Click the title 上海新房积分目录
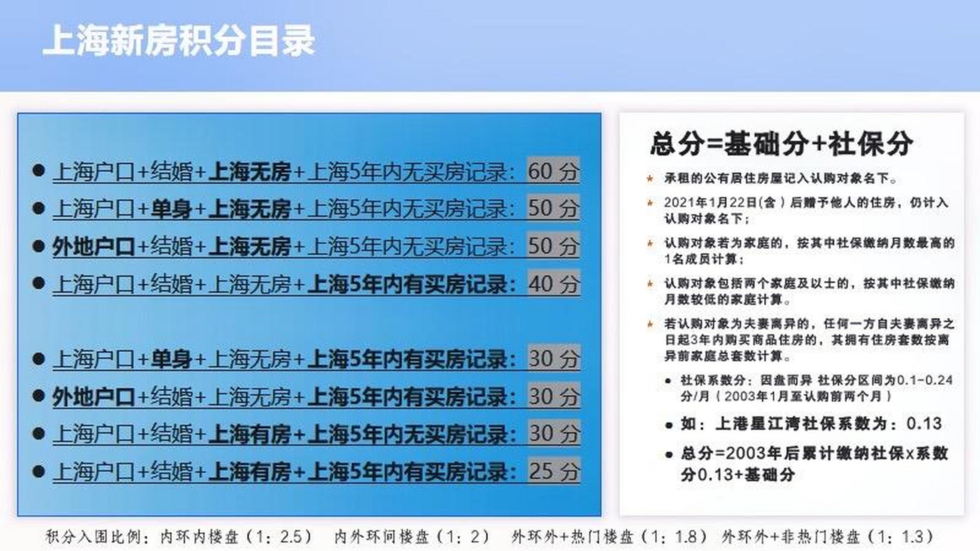980x551 pixels. click(x=179, y=41)
